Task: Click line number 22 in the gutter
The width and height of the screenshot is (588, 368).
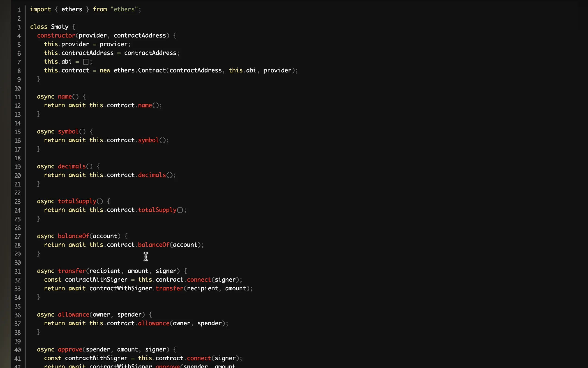Action: 18,193
